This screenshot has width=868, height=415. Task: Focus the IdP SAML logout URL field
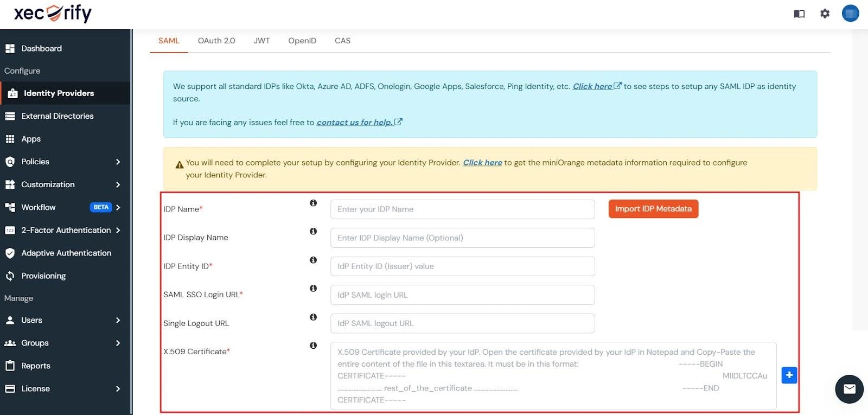[x=462, y=323]
